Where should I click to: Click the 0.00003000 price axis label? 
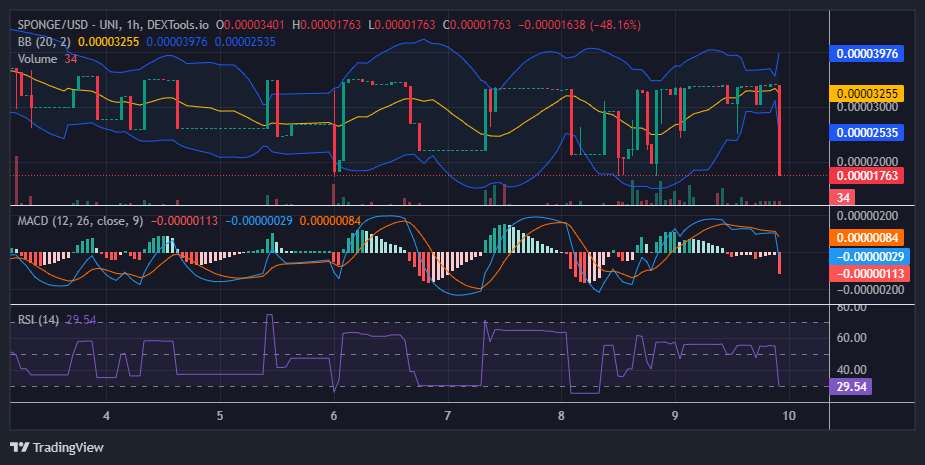pyautogui.click(x=867, y=107)
